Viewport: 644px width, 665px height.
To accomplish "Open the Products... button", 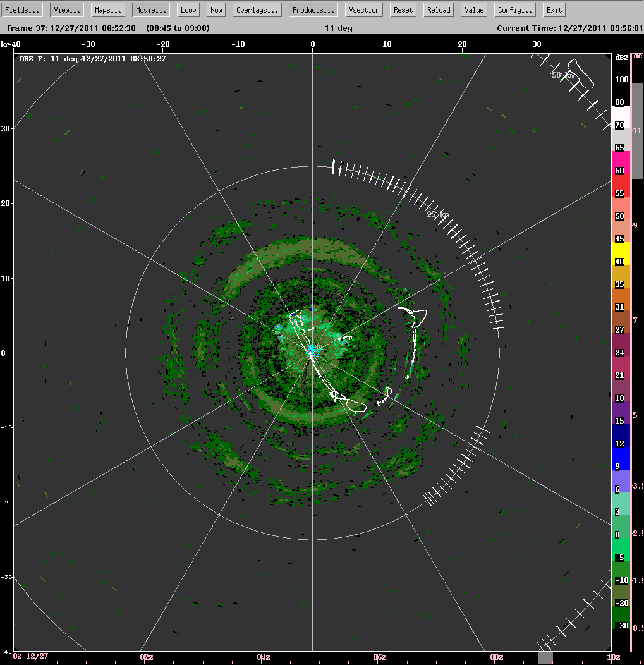I will 313,9.
